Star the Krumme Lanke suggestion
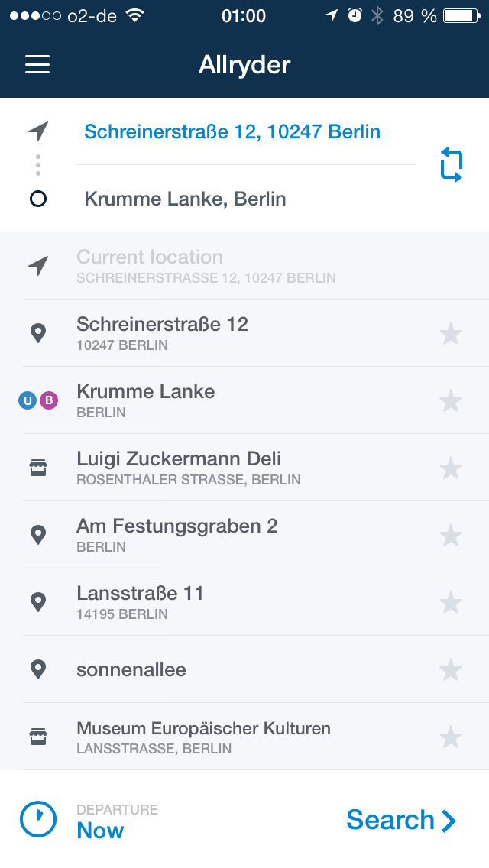 tap(451, 400)
